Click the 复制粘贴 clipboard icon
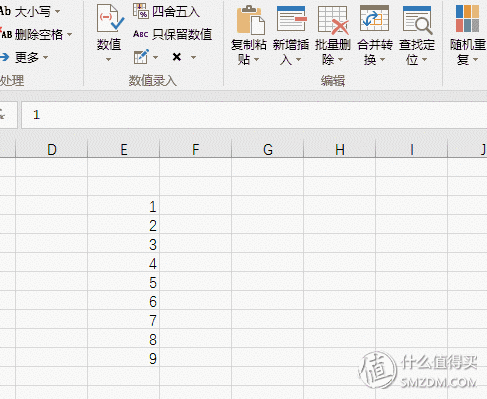Screen dimensions: 487x399 pos(251,20)
